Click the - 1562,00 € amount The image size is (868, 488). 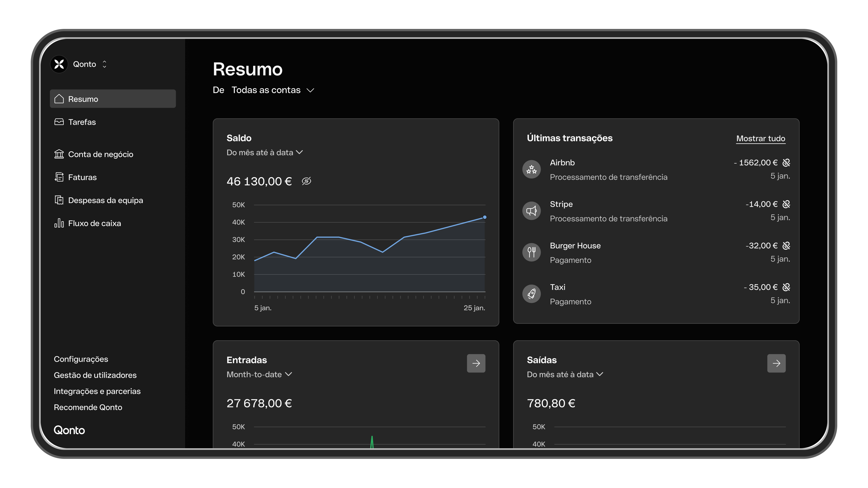tap(755, 163)
